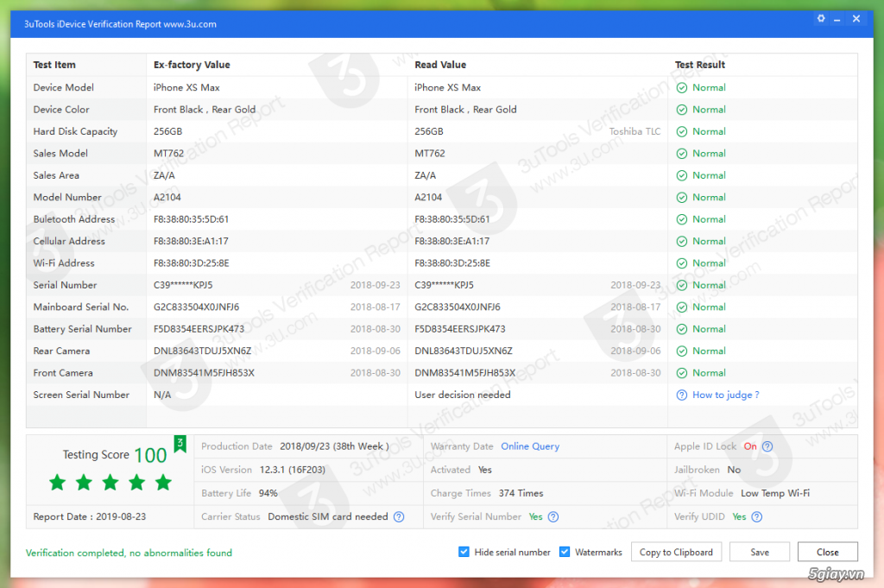This screenshot has height=588, width=884.
Task: Click Jailbroken No value
Action: pos(734,471)
